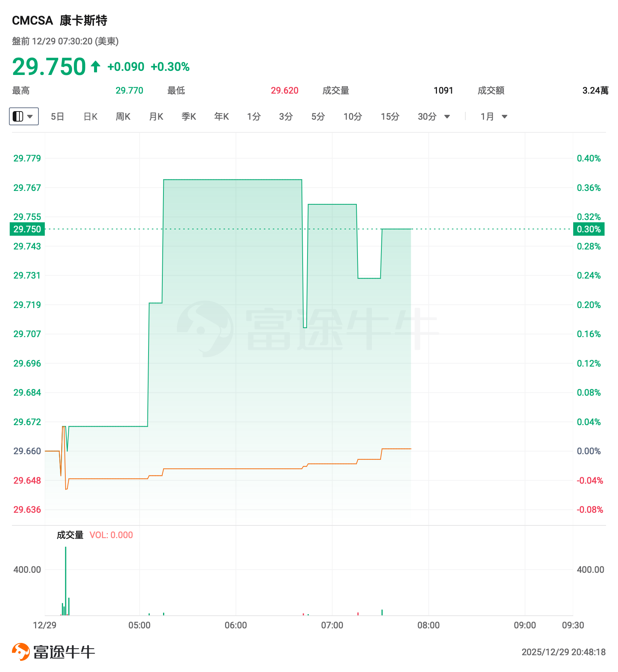Image resolution: width=618 pixels, height=672 pixels.
Task: Select the 日K candlestick tab
Action: pos(90,117)
